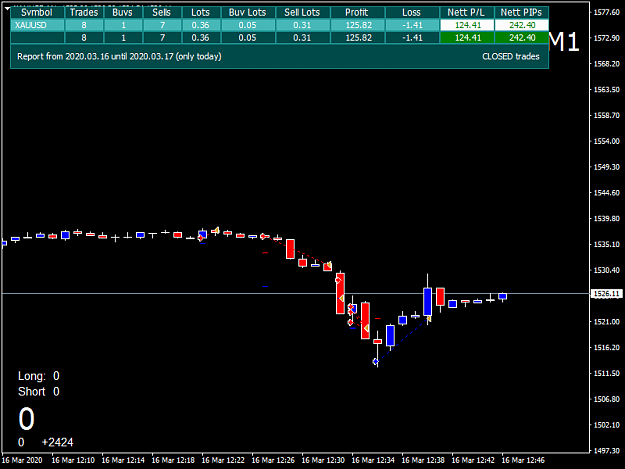Image resolution: width=625 pixels, height=469 pixels.
Task: Click the 1572.90 price axis label
Action: [607, 38]
